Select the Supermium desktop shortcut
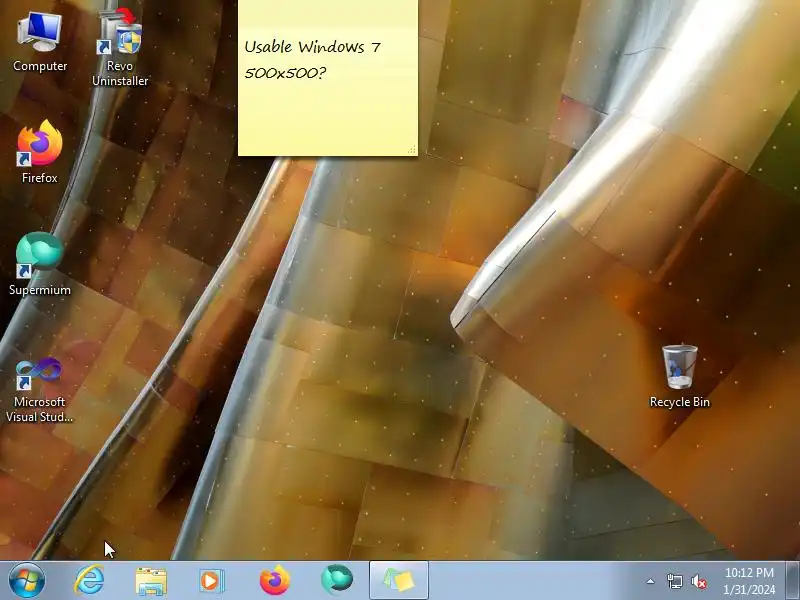The height and width of the screenshot is (600, 800). coord(40,264)
